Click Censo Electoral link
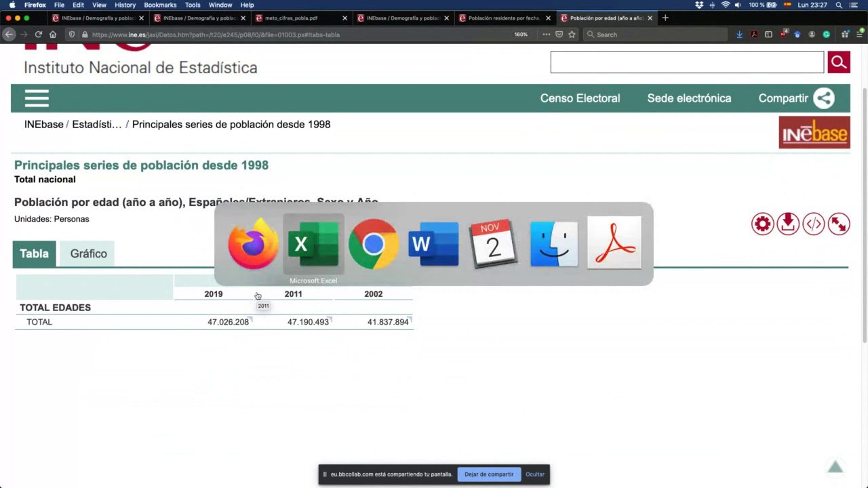868x488 pixels. pyautogui.click(x=580, y=98)
